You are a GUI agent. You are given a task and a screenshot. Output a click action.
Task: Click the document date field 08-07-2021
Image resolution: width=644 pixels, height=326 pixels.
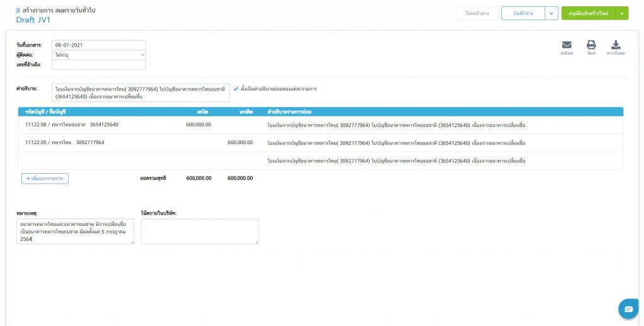[x=99, y=45]
